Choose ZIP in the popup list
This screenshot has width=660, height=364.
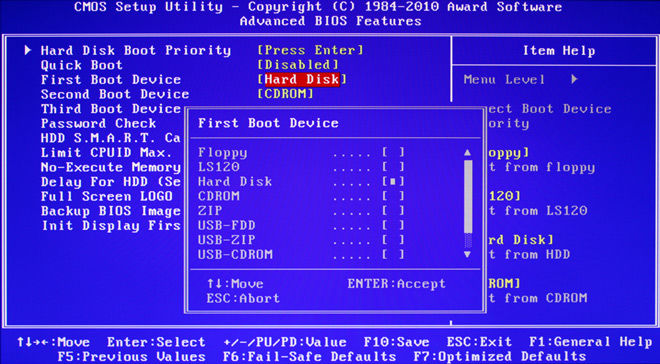(210, 210)
